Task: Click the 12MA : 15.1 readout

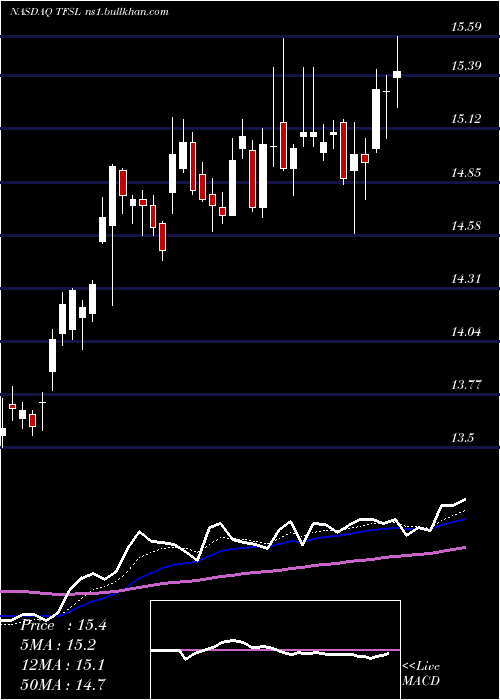Action: [63, 665]
